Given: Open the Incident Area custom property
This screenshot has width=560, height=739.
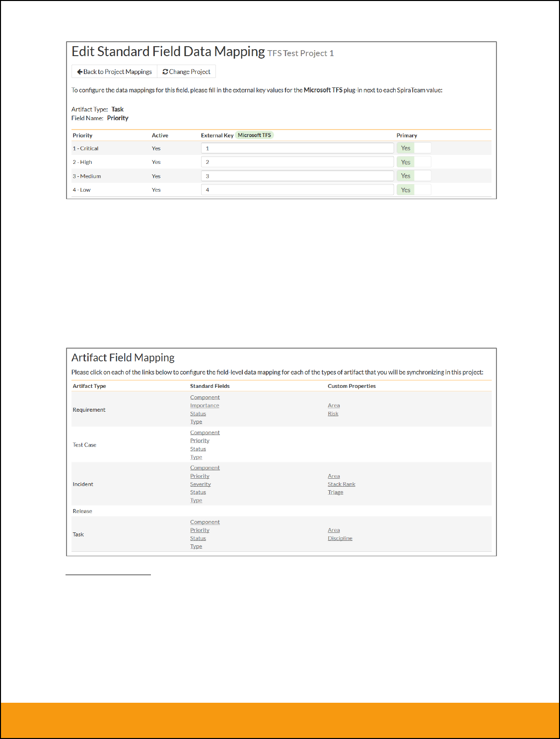Looking at the screenshot, I should pyautogui.click(x=334, y=476).
